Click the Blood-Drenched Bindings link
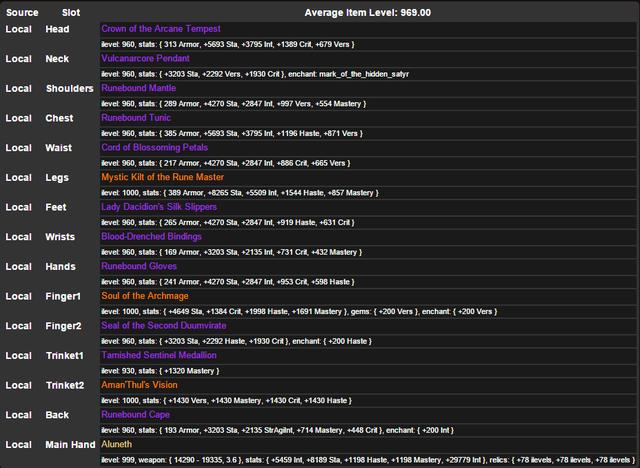 tap(151, 237)
